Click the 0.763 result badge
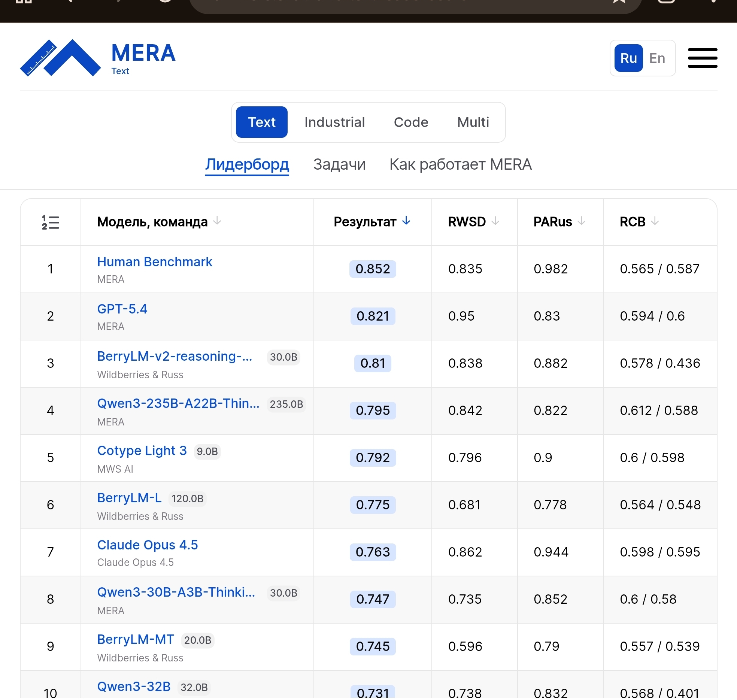 tap(373, 552)
